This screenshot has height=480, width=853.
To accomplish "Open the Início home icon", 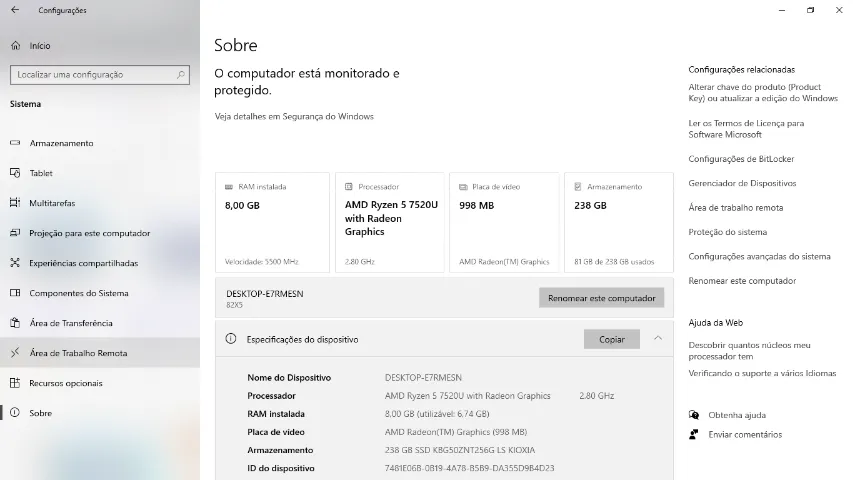I will click(x=15, y=46).
